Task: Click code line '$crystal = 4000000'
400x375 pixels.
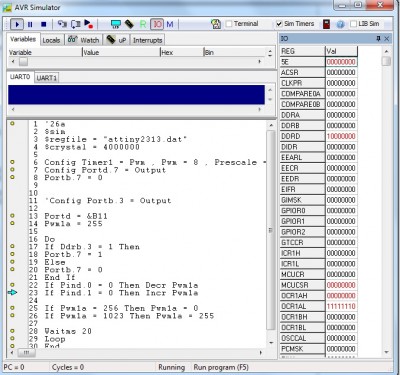Action: click(x=92, y=147)
